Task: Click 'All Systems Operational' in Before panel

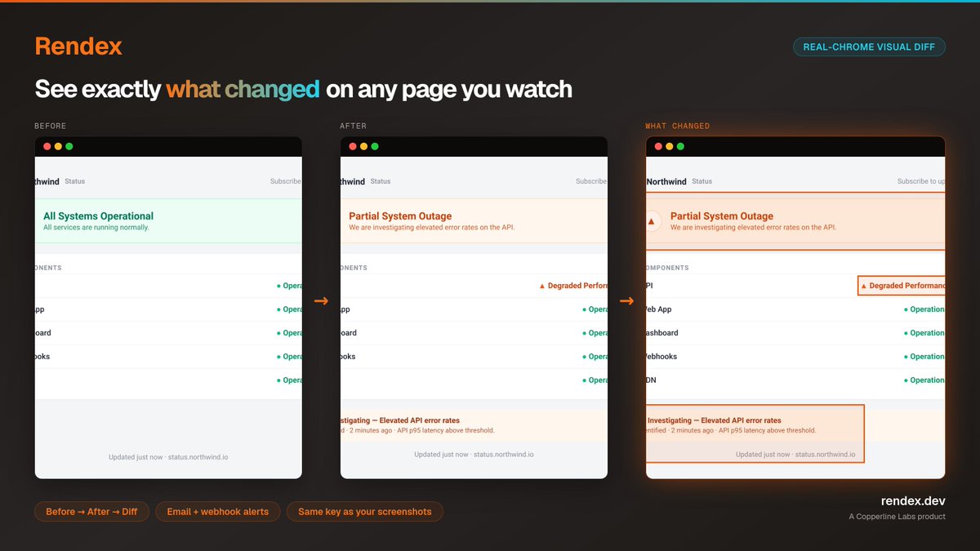Action: click(98, 216)
